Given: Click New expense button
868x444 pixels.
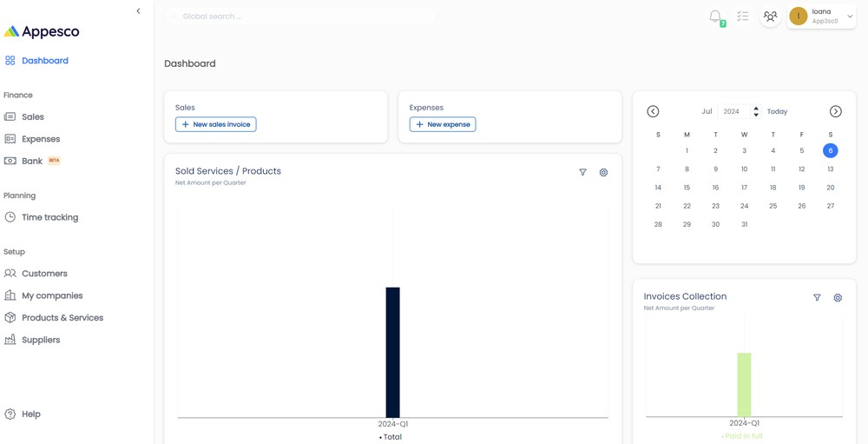Looking at the screenshot, I should tap(443, 125).
